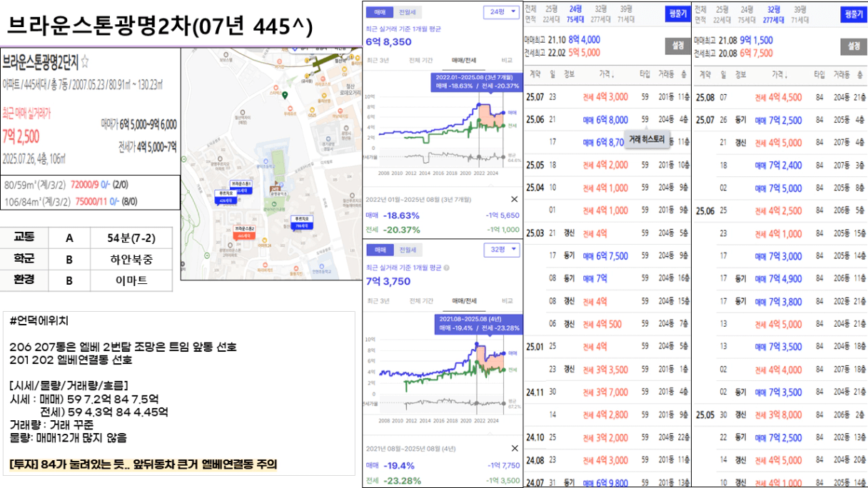Close the 2021년 08월~2025년 08월 summary with X
The width and height of the screenshot is (868, 488).
514,448
